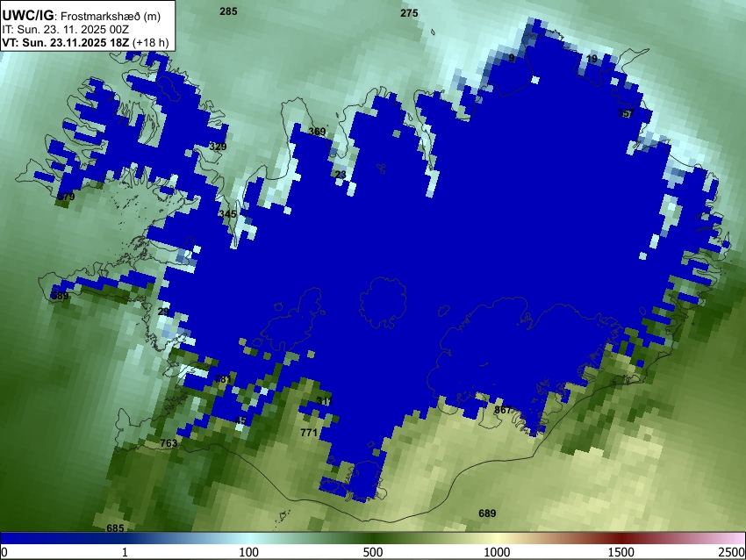746x560 pixels.
Task: Click the "689" value over the ocean
Action: 487,513
